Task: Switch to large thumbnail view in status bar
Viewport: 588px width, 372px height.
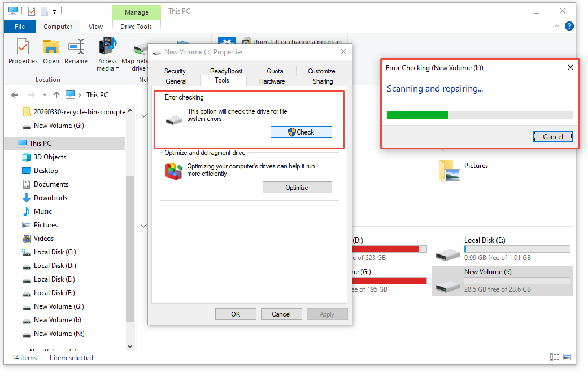Action: [x=567, y=357]
